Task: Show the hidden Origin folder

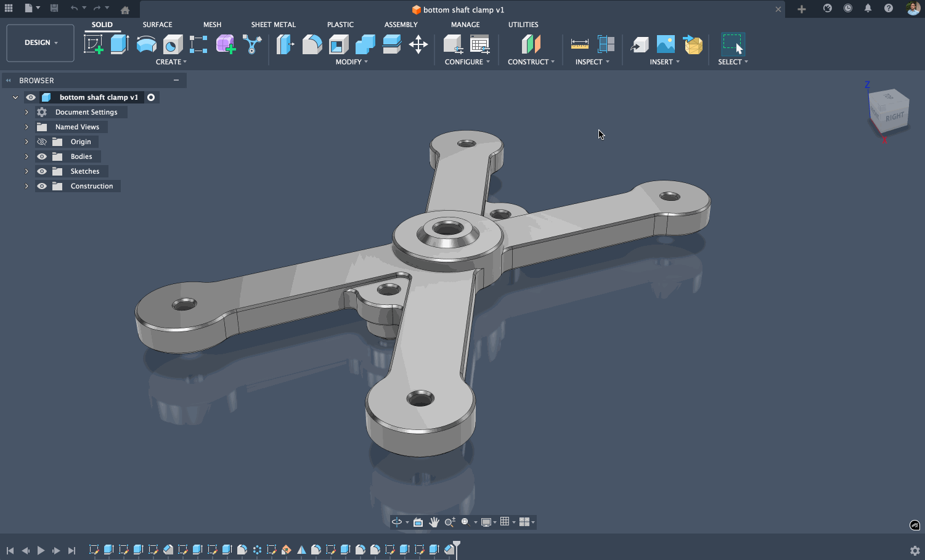Action: 42,142
